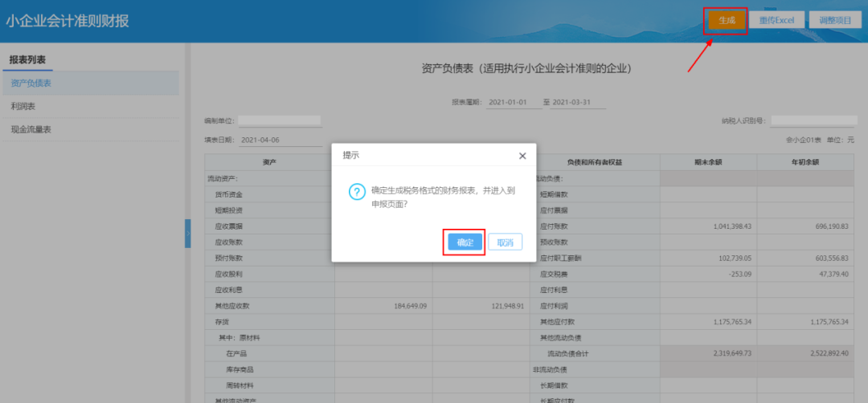The image size is (868, 403).
Task: Click the 其他应付款 row label
Action: [557, 322]
